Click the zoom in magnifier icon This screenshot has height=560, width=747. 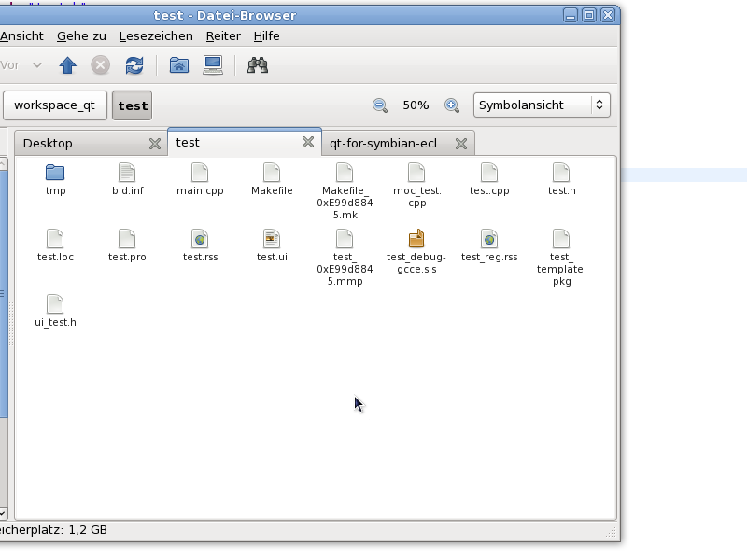coord(452,105)
